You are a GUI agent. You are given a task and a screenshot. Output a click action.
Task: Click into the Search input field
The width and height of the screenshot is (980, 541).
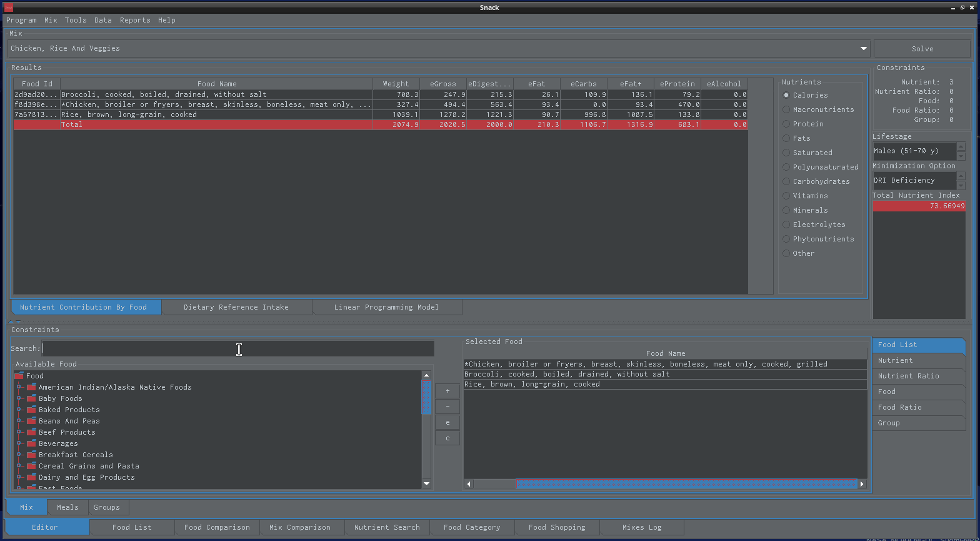tap(237, 349)
